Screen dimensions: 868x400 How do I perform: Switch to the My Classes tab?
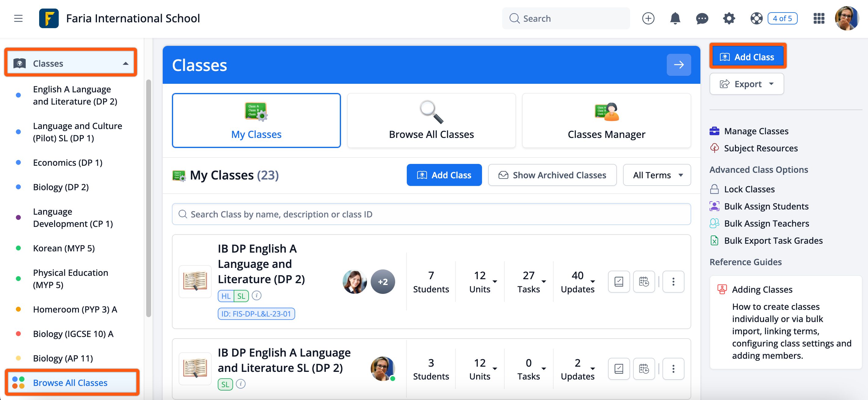click(x=256, y=120)
